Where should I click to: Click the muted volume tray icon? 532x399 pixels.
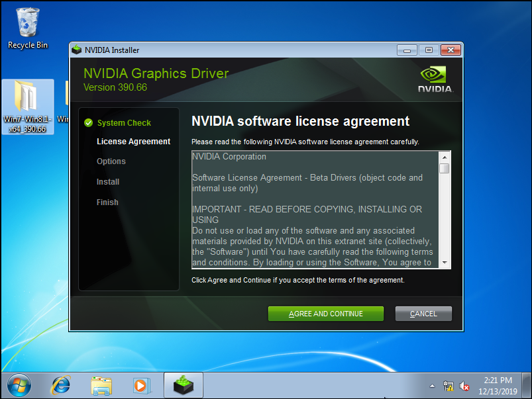pyautogui.click(x=464, y=386)
